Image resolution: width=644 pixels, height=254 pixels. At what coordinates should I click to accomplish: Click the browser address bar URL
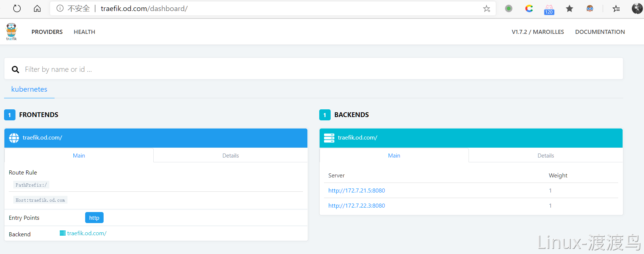[144, 8]
